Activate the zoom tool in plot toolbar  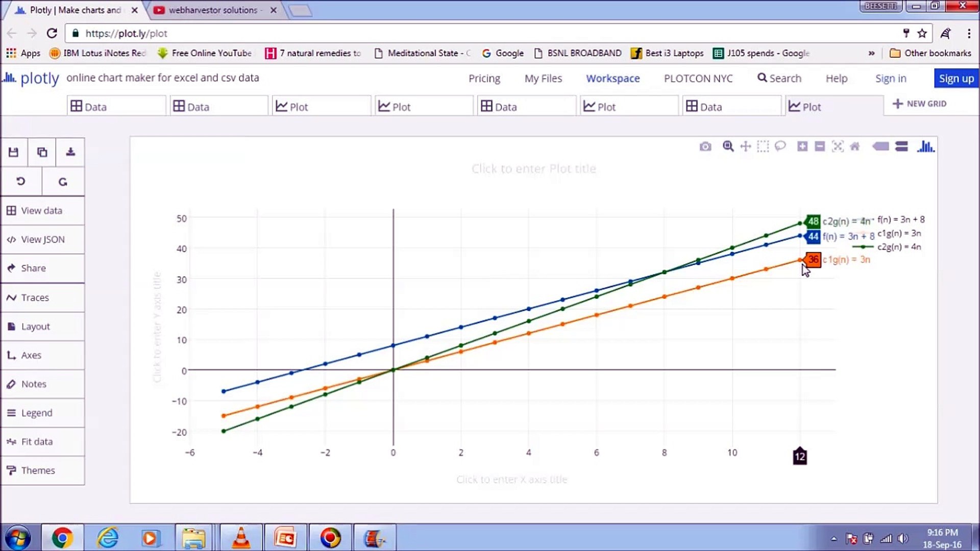click(x=728, y=146)
